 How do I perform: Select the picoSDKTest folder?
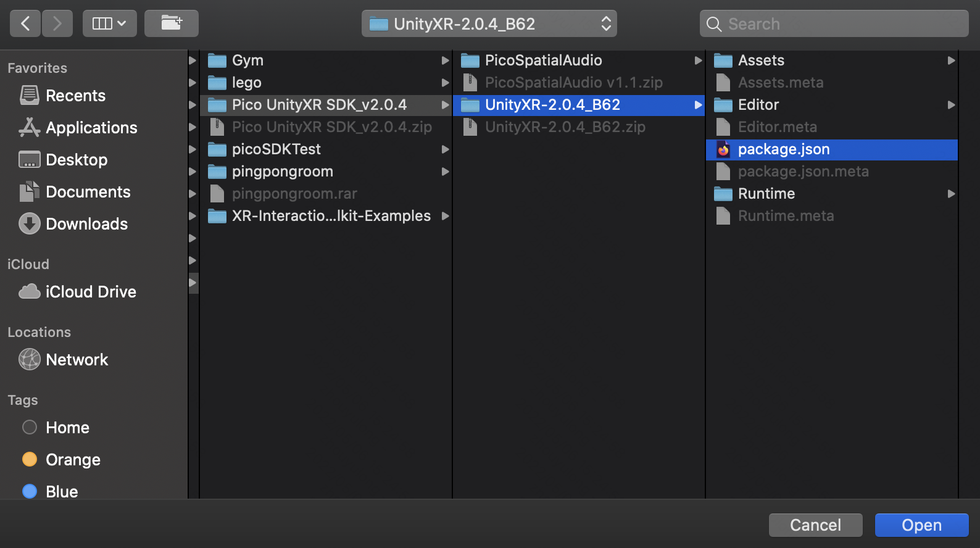[326, 149]
